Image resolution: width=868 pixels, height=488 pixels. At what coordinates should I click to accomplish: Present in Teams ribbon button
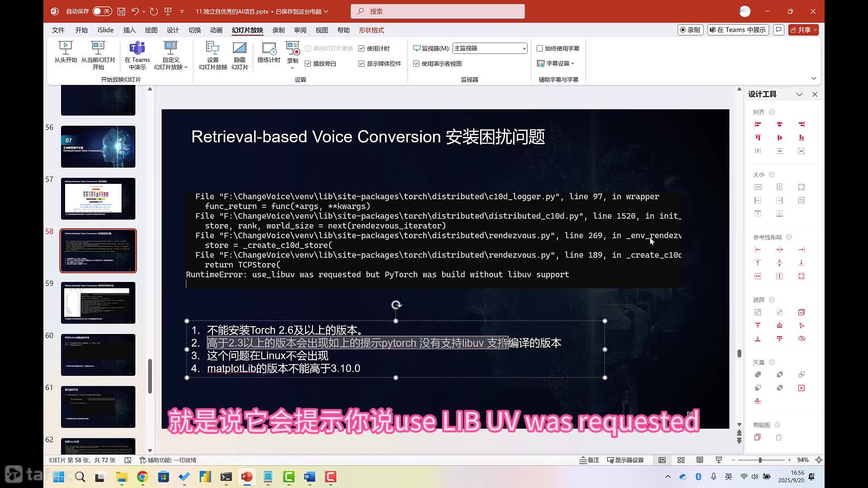(137, 55)
